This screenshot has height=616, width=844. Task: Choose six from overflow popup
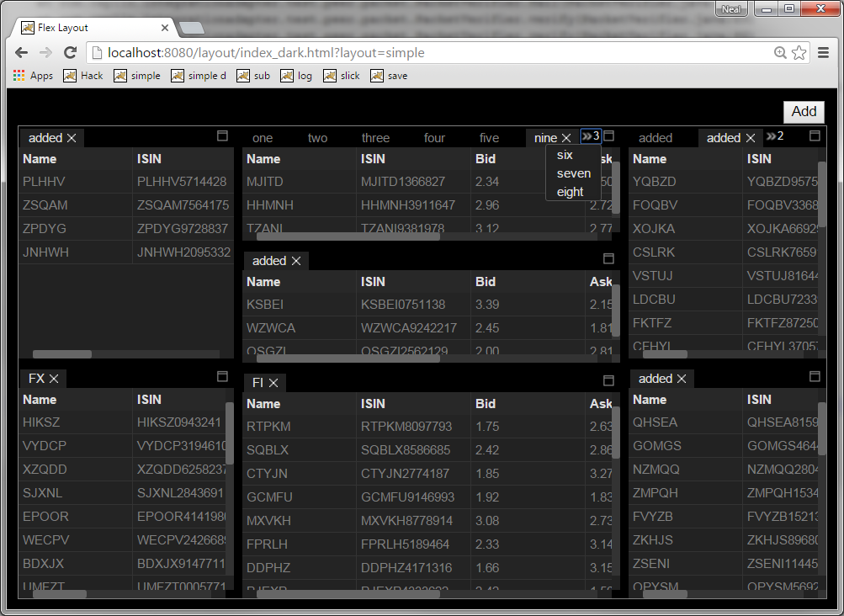[565, 155]
